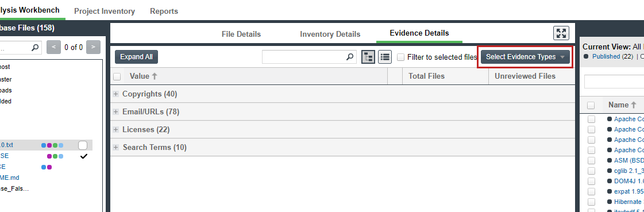
Task: Open Select Evidence Types dropdown
Action: pyautogui.click(x=525, y=57)
